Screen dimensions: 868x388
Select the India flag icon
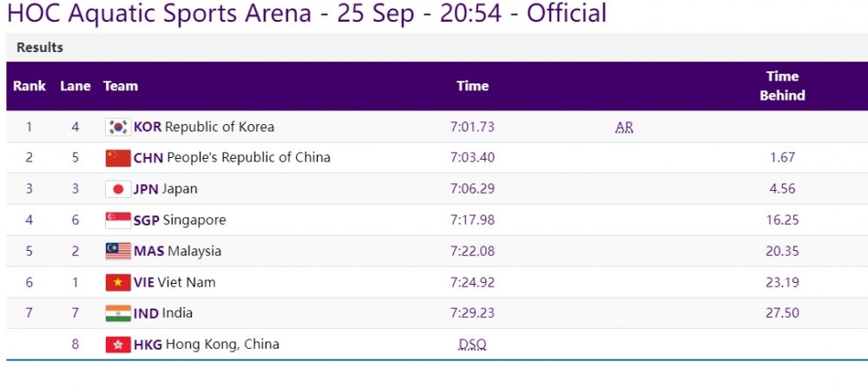(x=118, y=313)
